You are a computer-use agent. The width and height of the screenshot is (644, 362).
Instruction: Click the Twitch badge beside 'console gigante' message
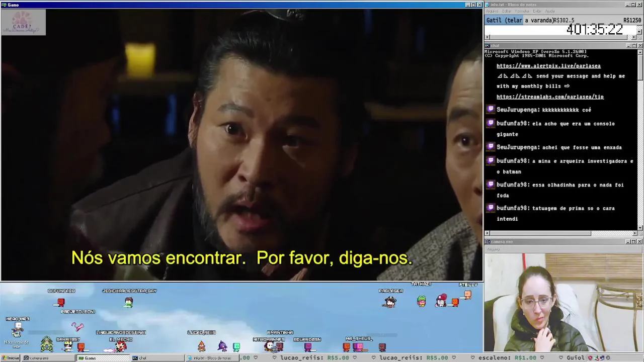(x=491, y=123)
